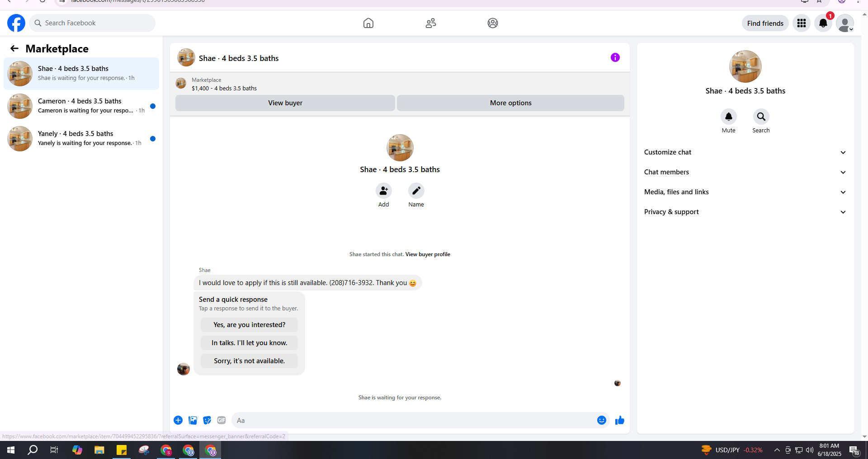The width and height of the screenshot is (868, 459).
Task: Click Find friends button
Action: (765, 23)
